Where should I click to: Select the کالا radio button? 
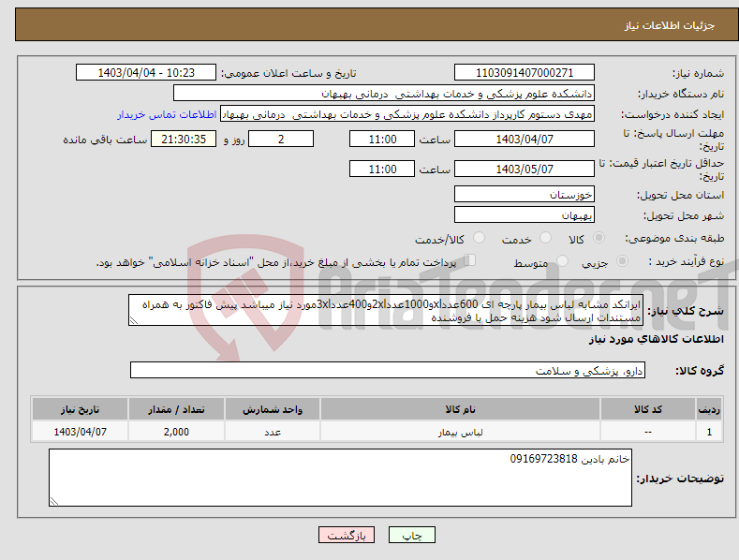pos(599,238)
